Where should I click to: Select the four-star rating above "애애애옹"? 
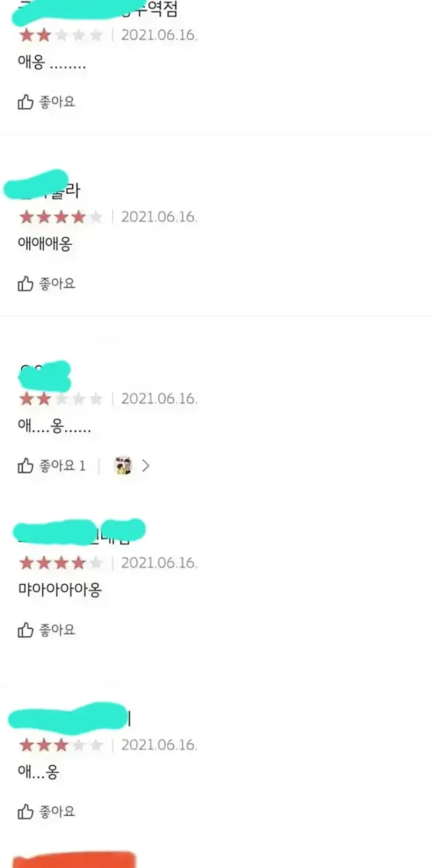coord(61,217)
